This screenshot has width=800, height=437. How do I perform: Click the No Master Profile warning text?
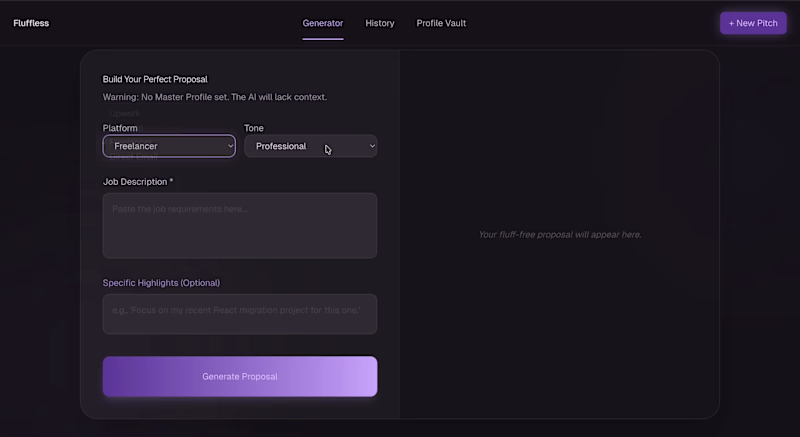[x=215, y=97]
